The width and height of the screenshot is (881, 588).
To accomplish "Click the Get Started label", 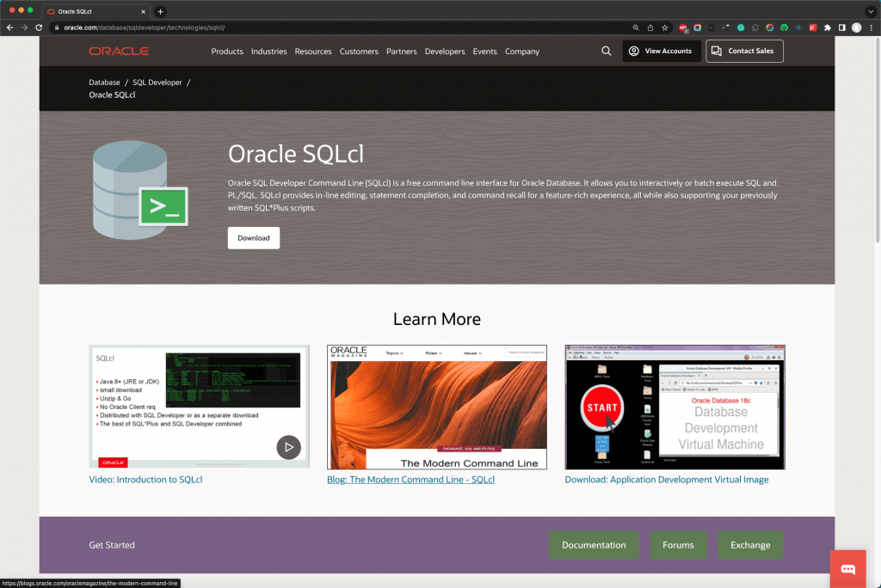I will (112, 545).
